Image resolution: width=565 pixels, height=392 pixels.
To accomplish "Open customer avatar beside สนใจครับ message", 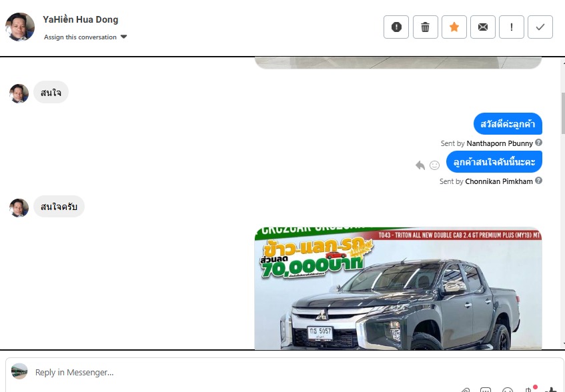I will (19, 208).
